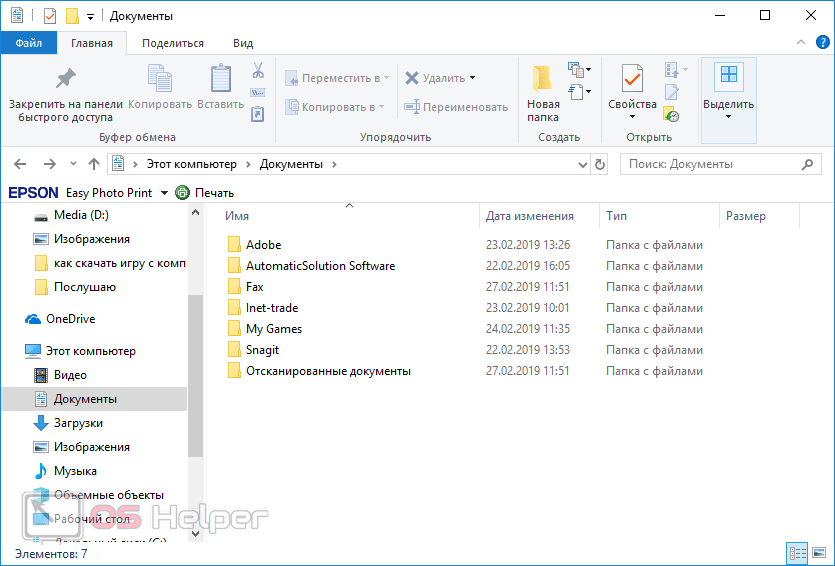Open the Файл menu
The width and height of the screenshot is (835, 566).
(28, 43)
